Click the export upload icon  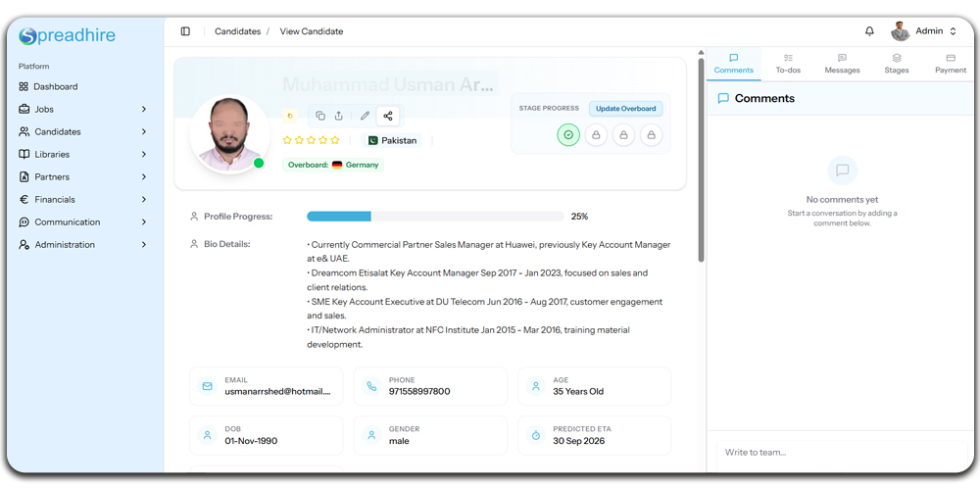(x=339, y=116)
